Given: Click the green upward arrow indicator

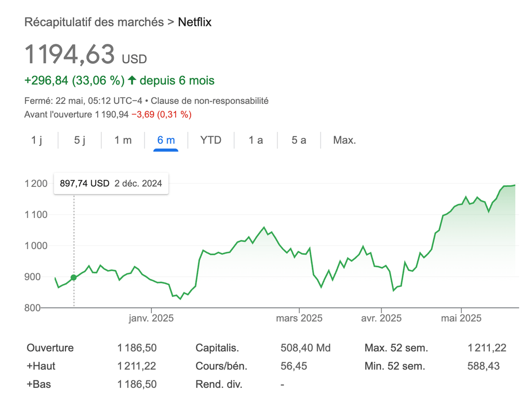Looking at the screenshot, I should [x=132, y=80].
